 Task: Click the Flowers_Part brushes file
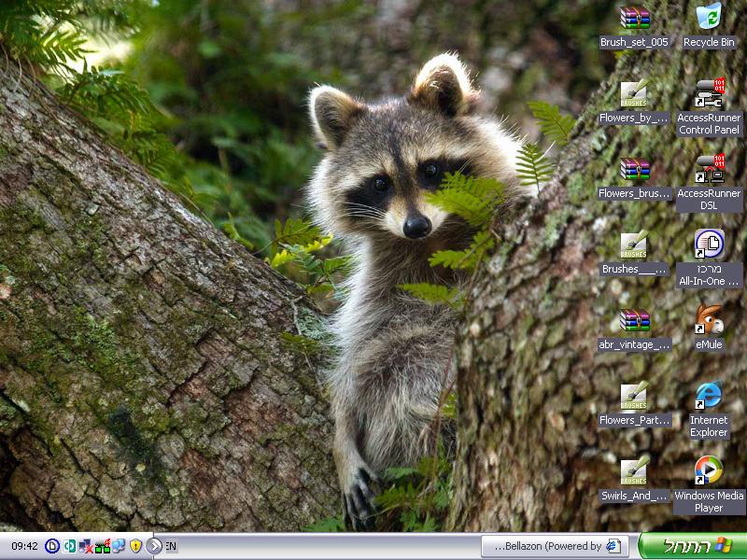635,396
